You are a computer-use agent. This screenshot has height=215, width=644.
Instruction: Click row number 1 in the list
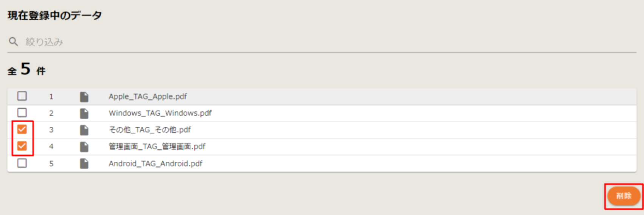click(x=51, y=97)
